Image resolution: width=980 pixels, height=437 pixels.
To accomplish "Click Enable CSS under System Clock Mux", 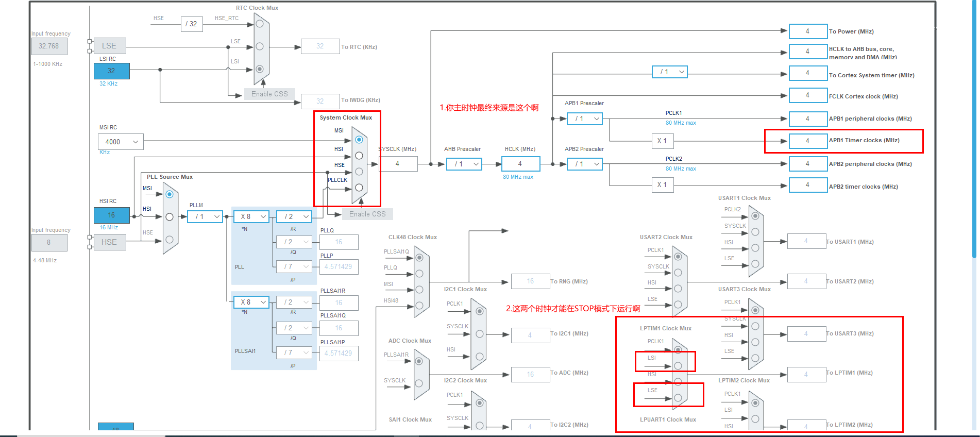I will pyautogui.click(x=367, y=214).
